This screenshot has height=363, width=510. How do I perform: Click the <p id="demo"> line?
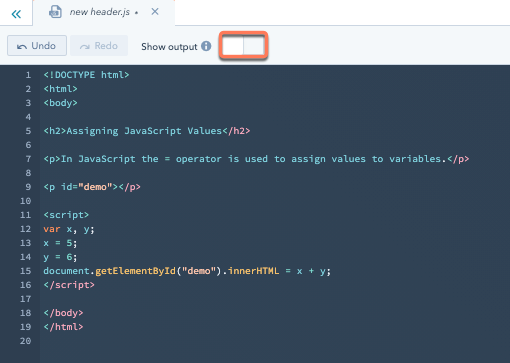coord(92,187)
